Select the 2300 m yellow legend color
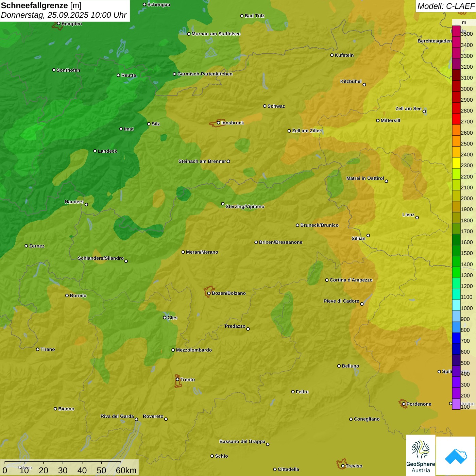The height and width of the screenshot is (476, 476). click(x=456, y=163)
